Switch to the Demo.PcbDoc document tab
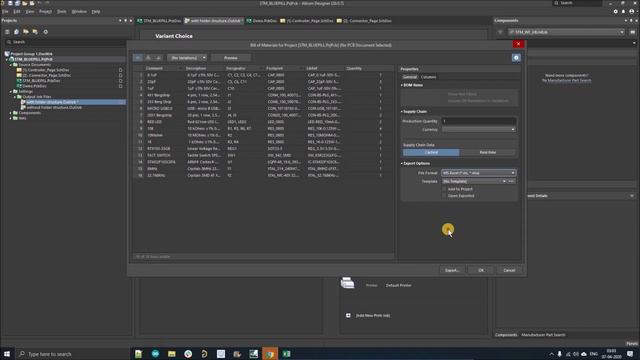Image resolution: width=640 pixels, height=360 pixels. [261, 21]
